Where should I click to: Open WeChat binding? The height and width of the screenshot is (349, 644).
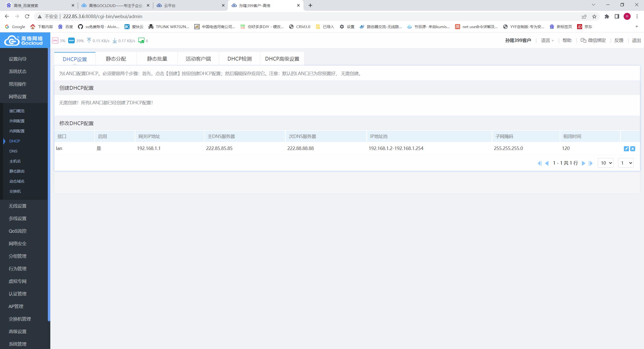click(x=593, y=40)
